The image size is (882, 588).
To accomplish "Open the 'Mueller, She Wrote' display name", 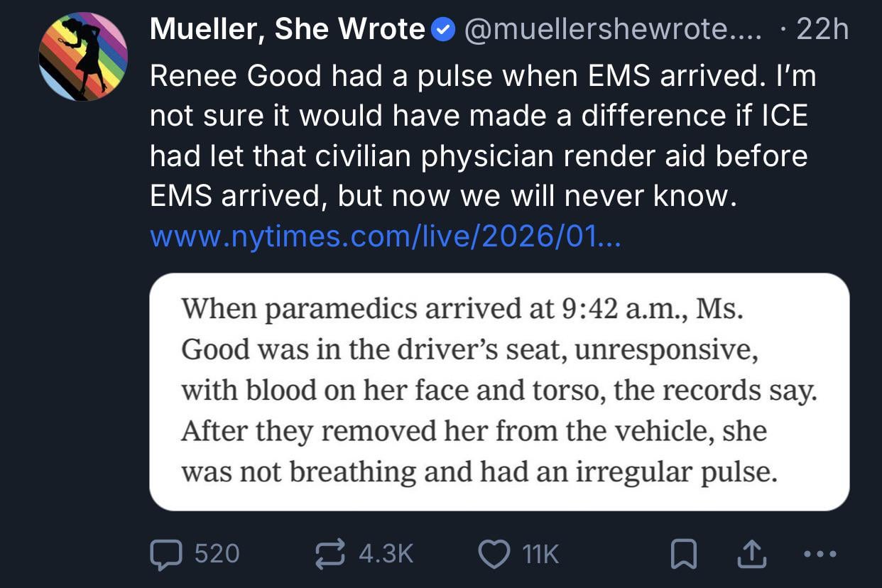I will click(x=287, y=29).
